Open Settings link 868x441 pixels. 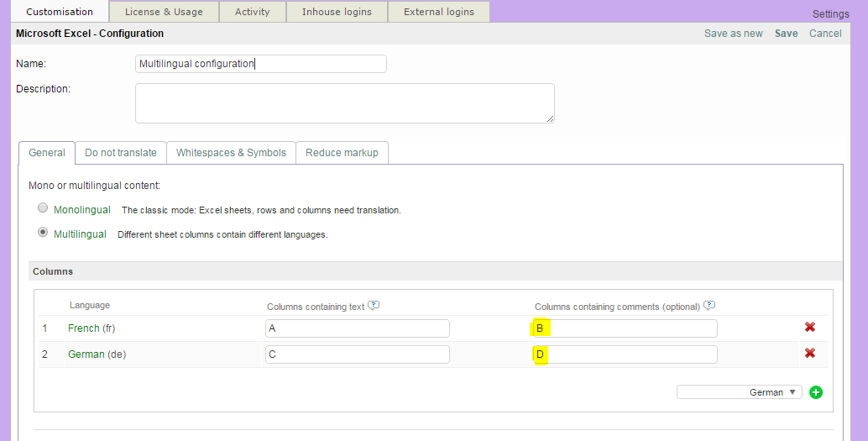point(830,13)
